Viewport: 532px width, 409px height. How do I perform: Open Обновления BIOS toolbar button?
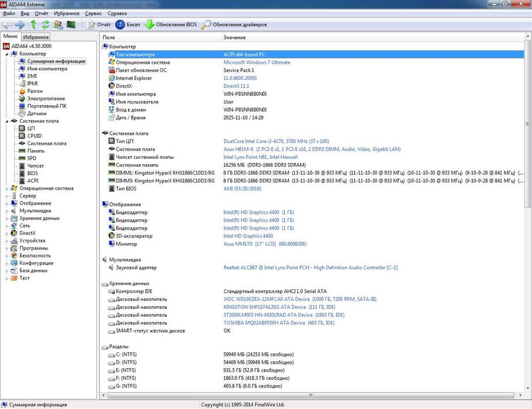click(171, 25)
